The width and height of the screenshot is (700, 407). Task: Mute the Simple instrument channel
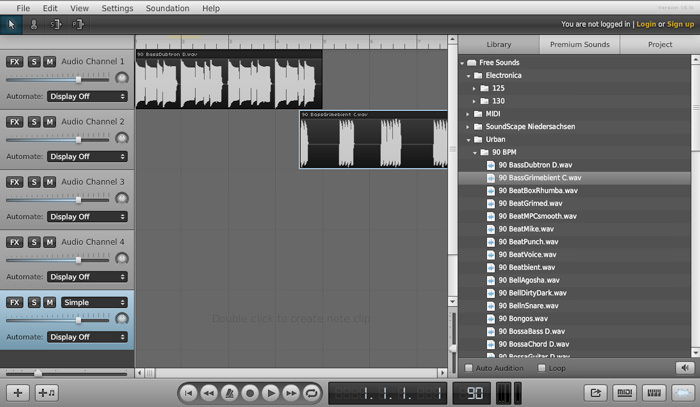point(50,303)
